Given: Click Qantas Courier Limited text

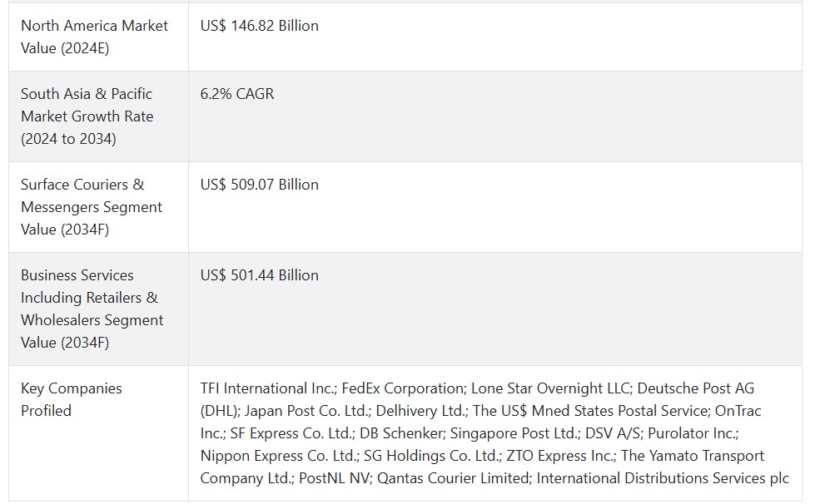Looking at the screenshot, I should (454, 478).
